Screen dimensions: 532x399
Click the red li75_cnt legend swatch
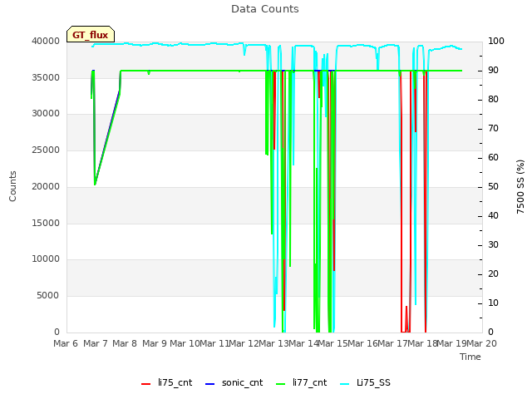pos(146,384)
